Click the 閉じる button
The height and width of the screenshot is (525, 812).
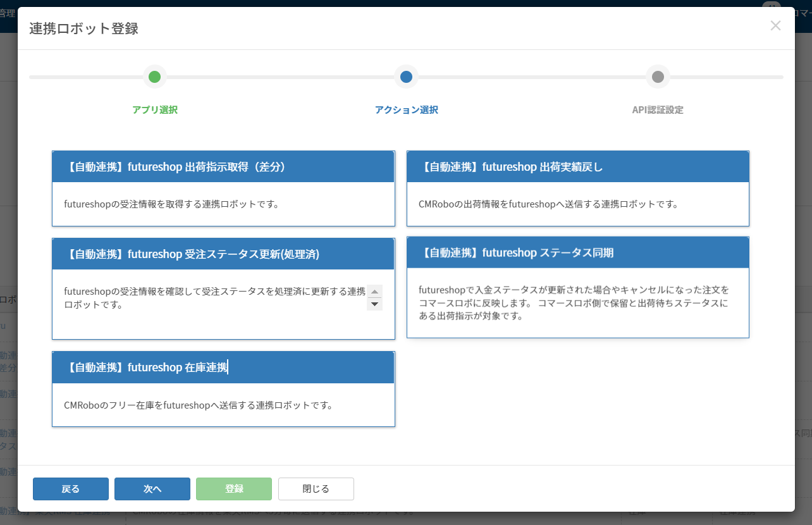(x=316, y=489)
